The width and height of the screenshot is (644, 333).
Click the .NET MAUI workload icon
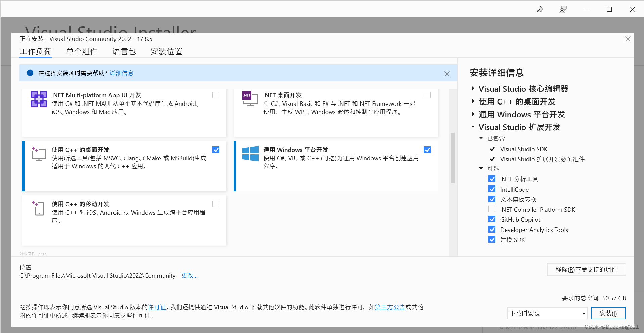39,99
